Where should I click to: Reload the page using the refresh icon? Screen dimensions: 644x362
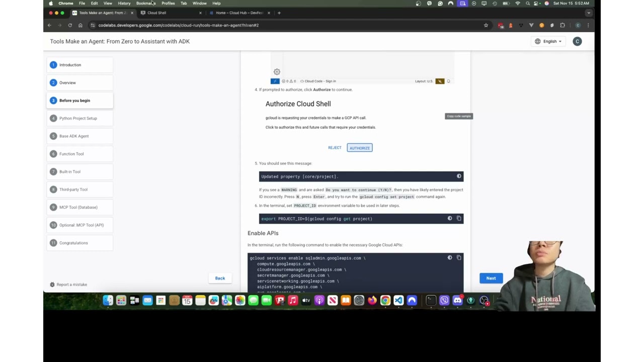pos(70,25)
